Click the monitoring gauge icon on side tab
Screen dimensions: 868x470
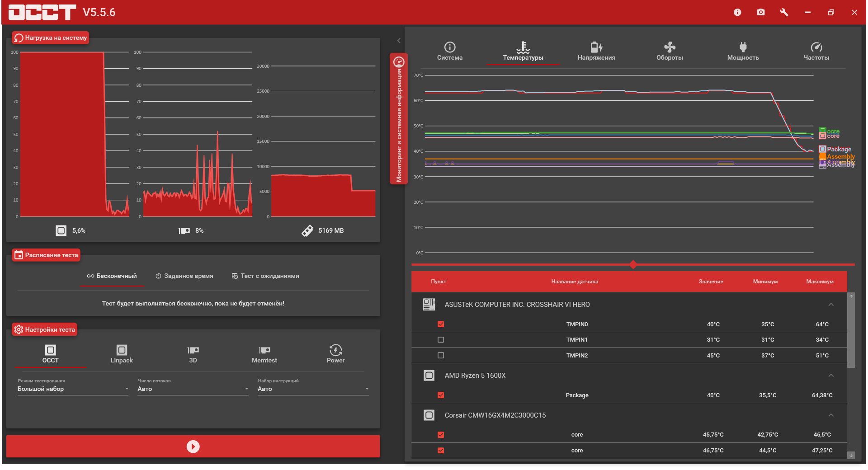click(399, 61)
